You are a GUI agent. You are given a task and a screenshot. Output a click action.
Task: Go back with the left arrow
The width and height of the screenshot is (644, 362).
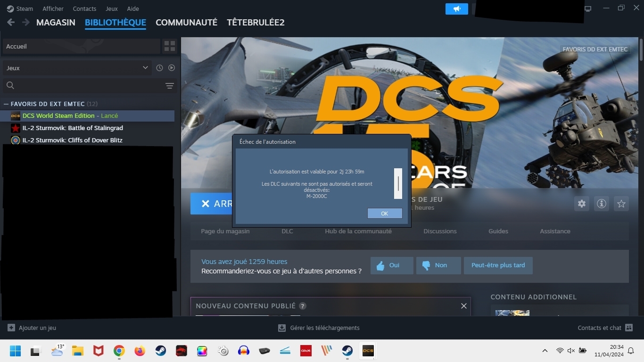pyautogui.click(x=11, y=22)
